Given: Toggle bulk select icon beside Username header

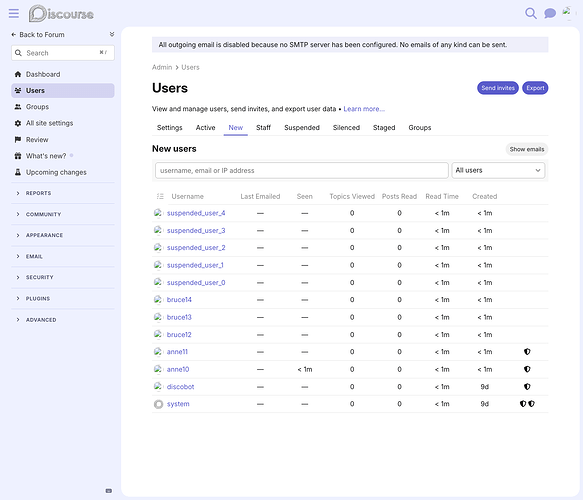Looking at the screenshot, I should 160,196.
